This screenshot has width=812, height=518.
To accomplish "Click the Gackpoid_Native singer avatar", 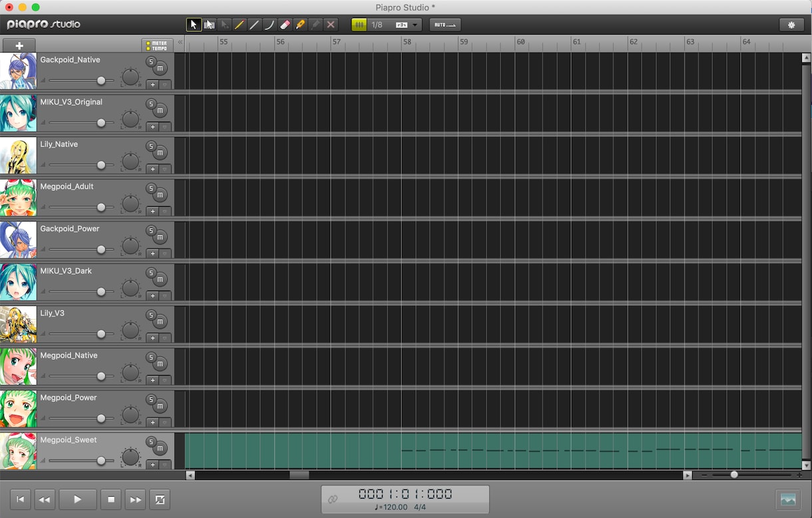I will (18, 71).
